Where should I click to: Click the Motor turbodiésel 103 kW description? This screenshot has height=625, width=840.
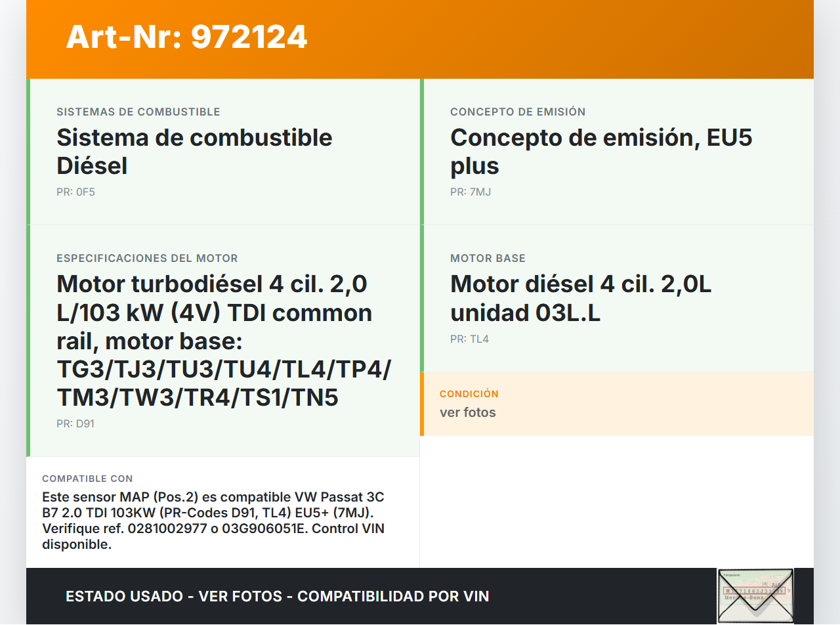[x=224, y=341]
